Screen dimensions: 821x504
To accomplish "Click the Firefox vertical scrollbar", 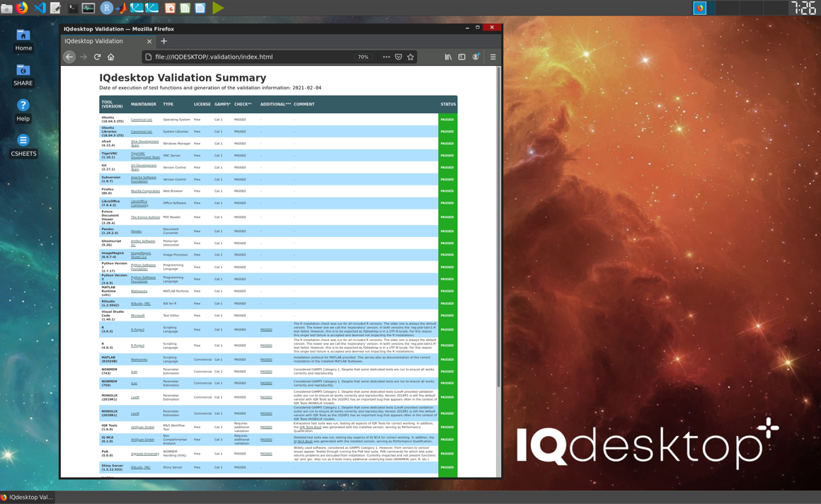I will click(498, 227).
